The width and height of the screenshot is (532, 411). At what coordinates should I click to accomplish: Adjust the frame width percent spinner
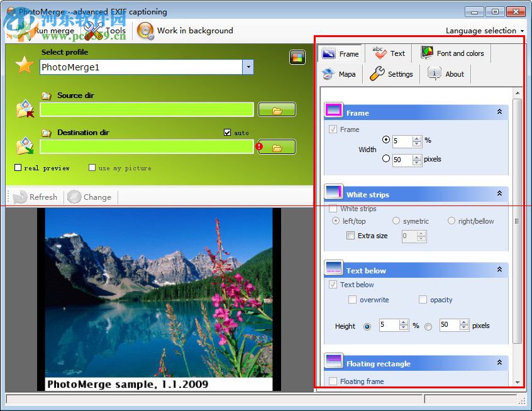417,141
